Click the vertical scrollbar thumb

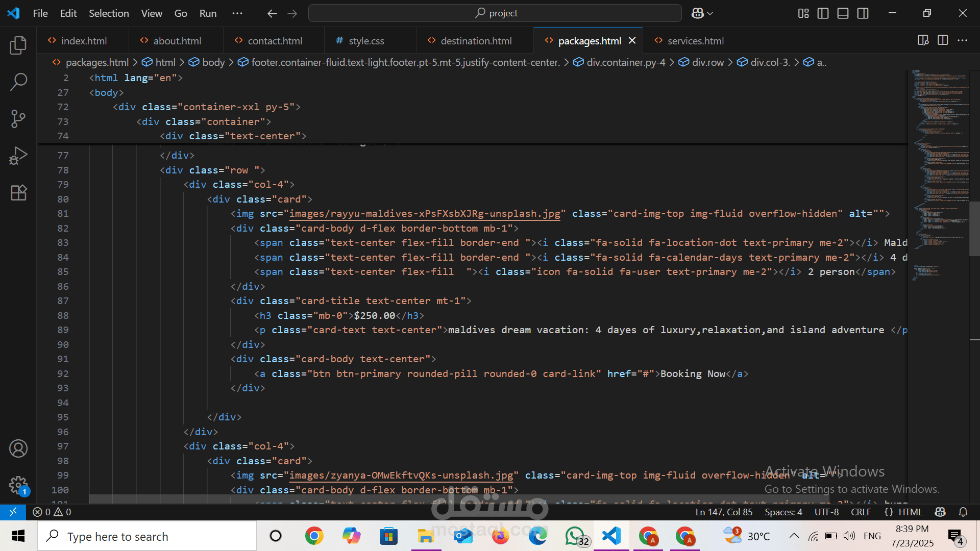[974, 229]
